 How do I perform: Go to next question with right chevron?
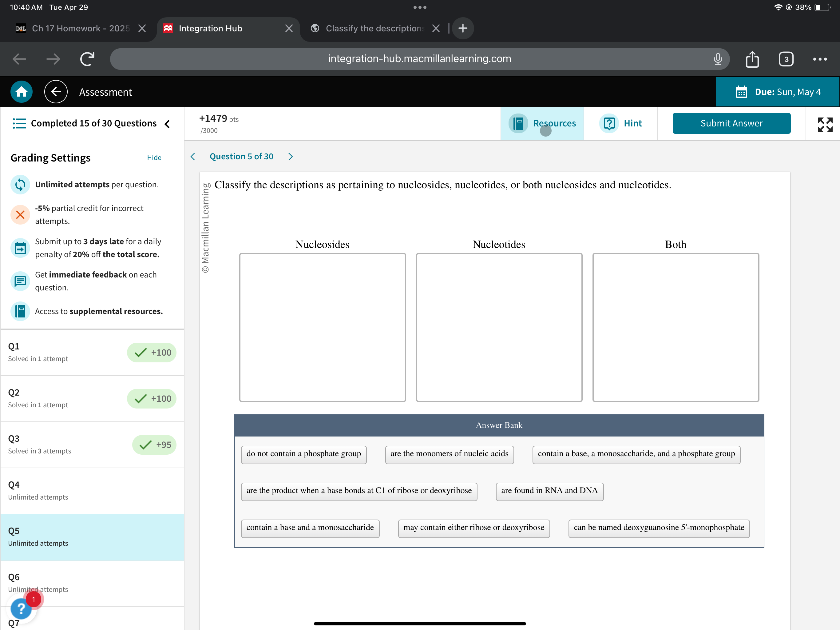click(291, 157)
